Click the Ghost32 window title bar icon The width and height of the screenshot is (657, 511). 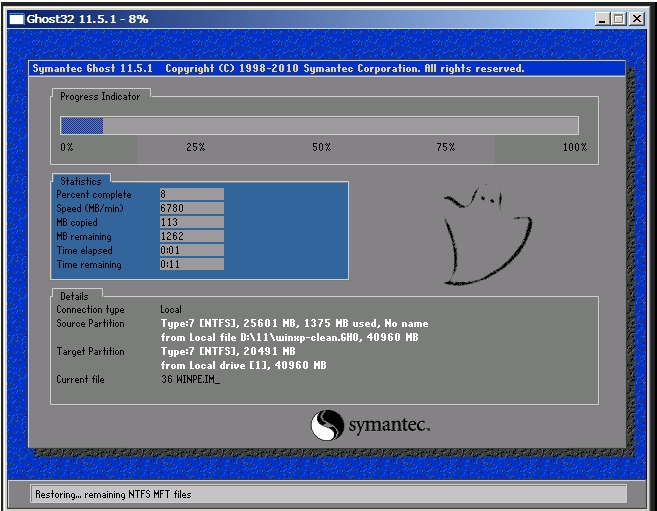(x=17, y=19)
